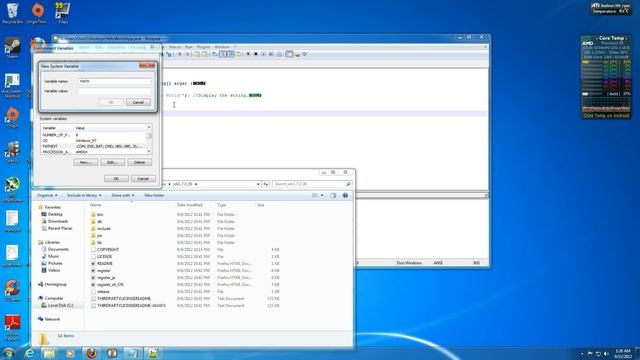Open Videos library in Explorer sidebar
The width and height of the screenshot is (640, 360).
(54, 270)
